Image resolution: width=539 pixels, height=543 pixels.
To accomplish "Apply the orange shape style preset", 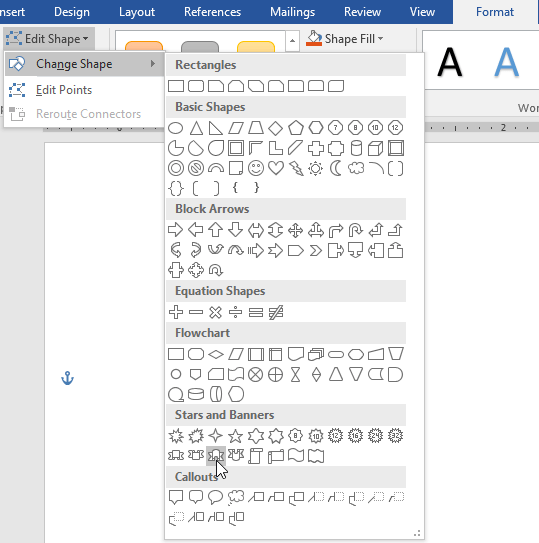I will pyautogui.click(x=144, y=46).
